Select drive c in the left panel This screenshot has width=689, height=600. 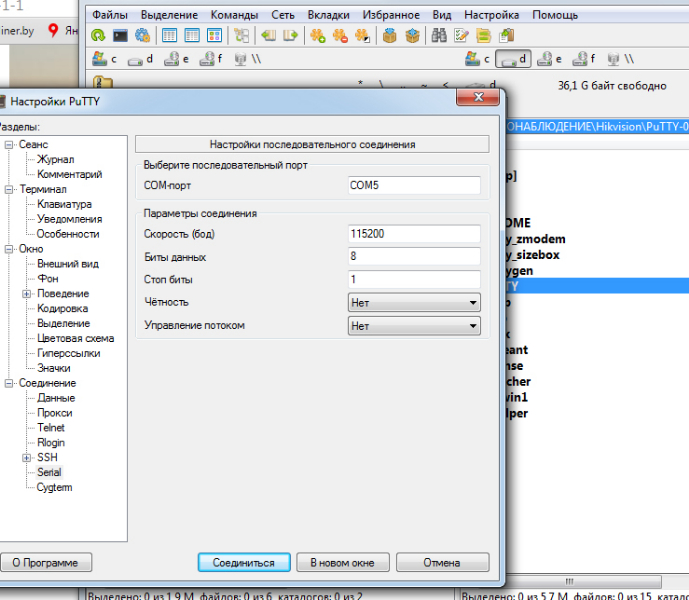(x=105, y=59)
